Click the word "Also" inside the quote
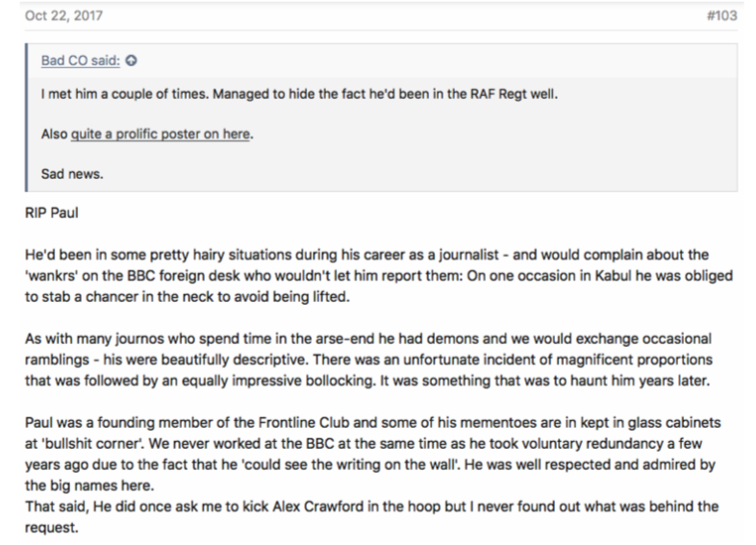The height and width of the screenshot is (545, 756). coord(54,134)
